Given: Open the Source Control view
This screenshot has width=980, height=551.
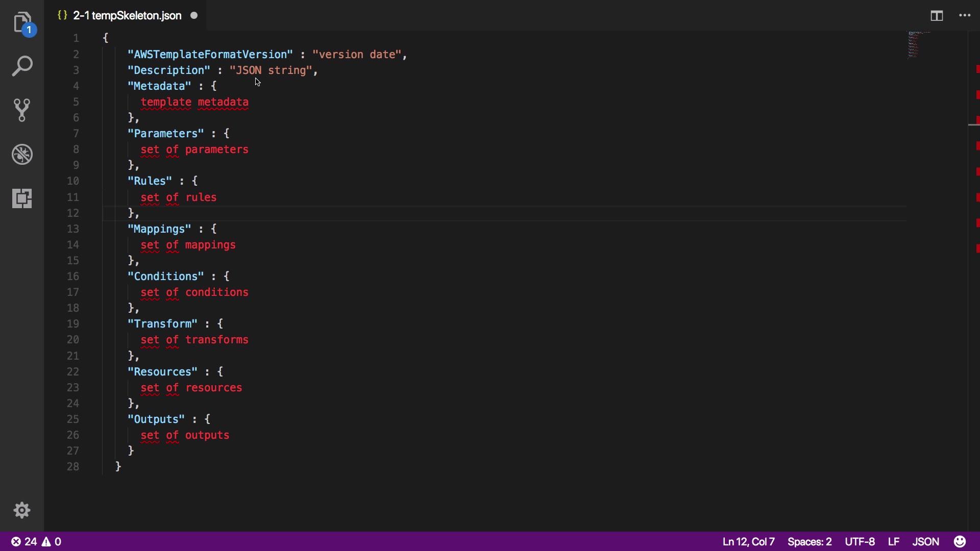Looking at the screenshot, I should click(22, 110).
